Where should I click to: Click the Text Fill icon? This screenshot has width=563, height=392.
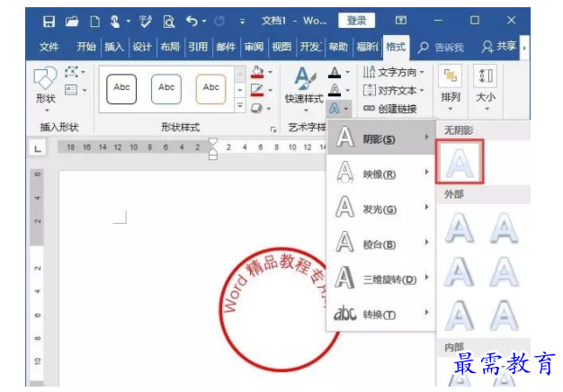(x=335, y=72)
